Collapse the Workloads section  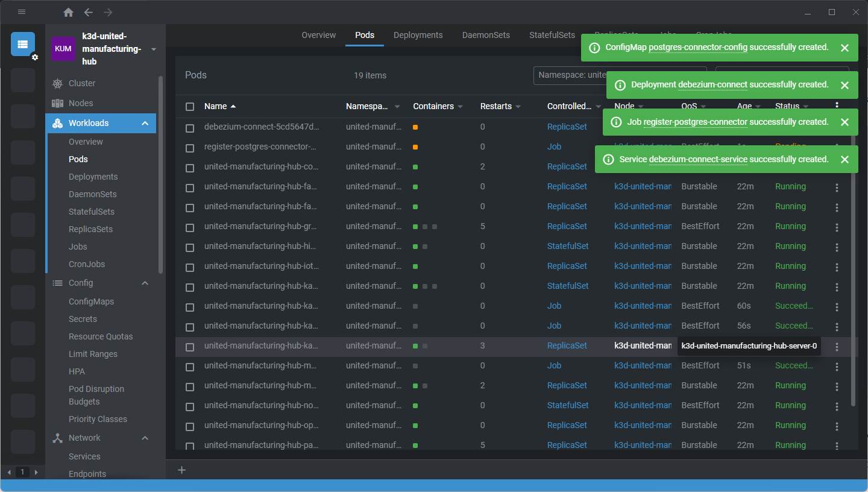pyautogui.click(x=145, y=123)
